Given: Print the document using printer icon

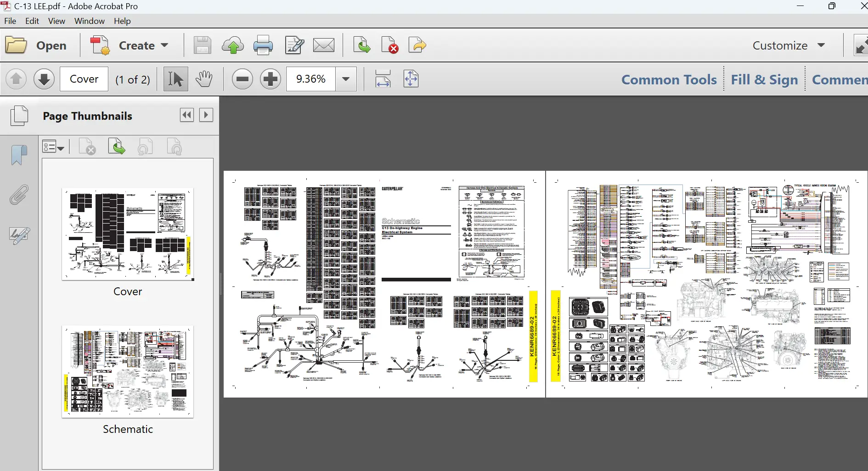Looking at the screenshot, I should (x=263, y=45).
